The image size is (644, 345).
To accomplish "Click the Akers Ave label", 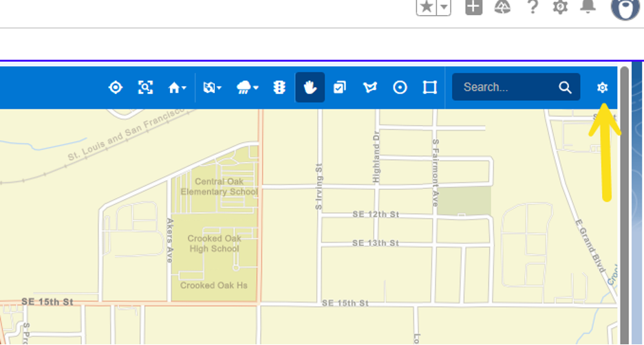I will (x=170, y=241).
